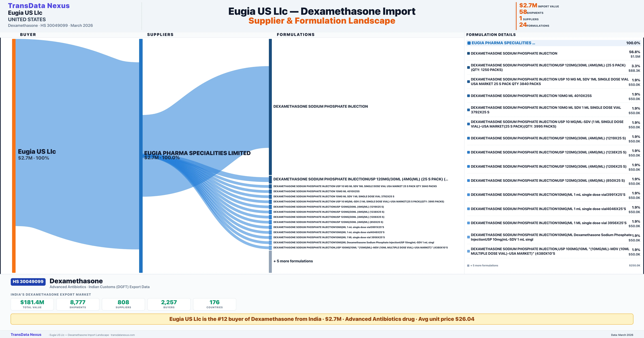Screen dimensions: 644x338
Task: Click the orange Eugia US Llc buyer bar
Action: [14, 155]
